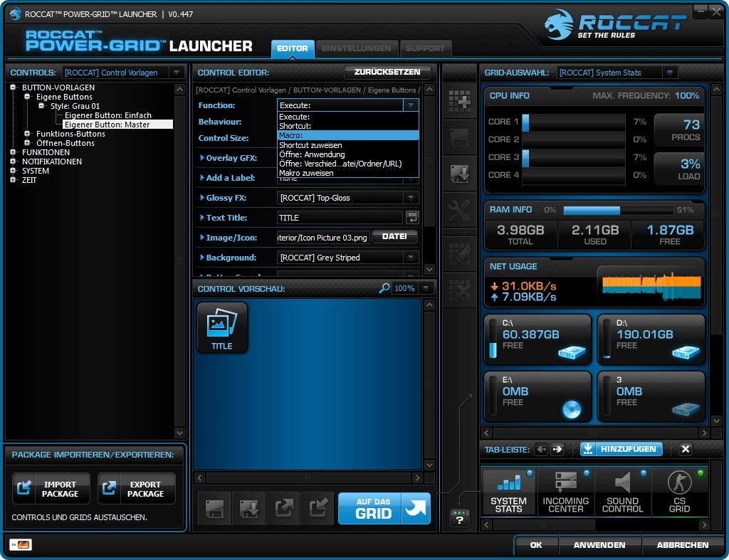Expand the FUNKTIONEN tree node

click(13, 152)
